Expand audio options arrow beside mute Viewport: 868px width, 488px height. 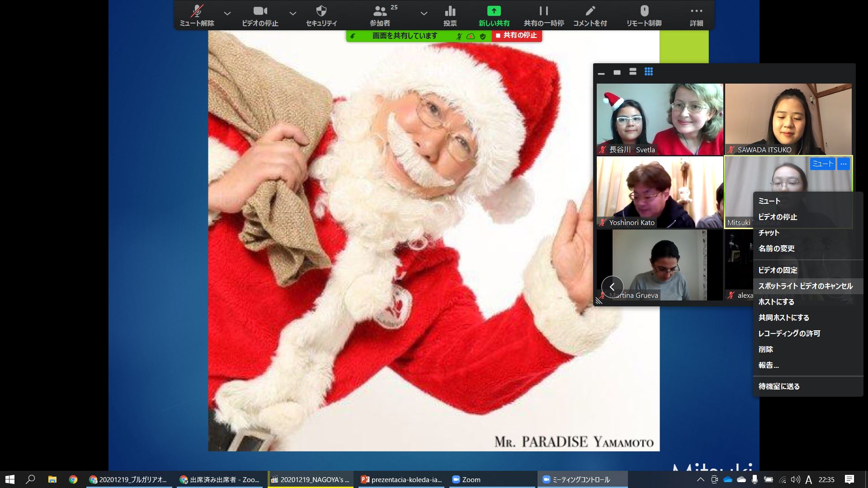click(227, 14)
